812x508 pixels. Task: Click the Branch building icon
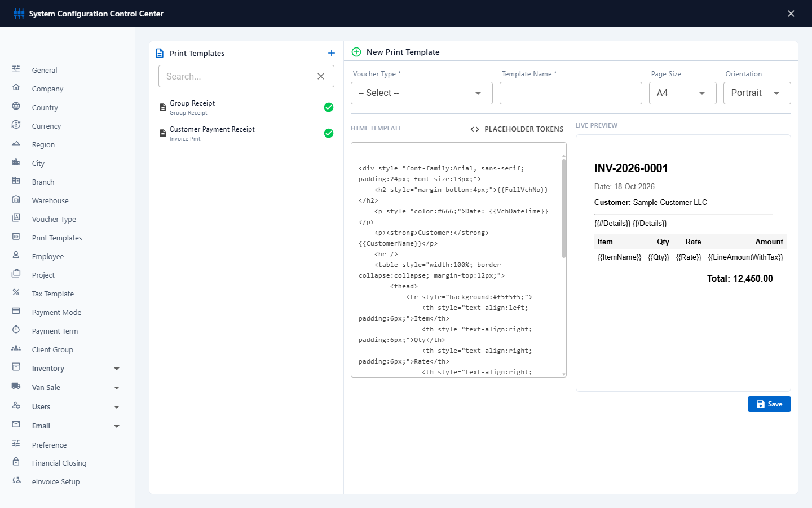pyautogui.click(x=16, y=181)
